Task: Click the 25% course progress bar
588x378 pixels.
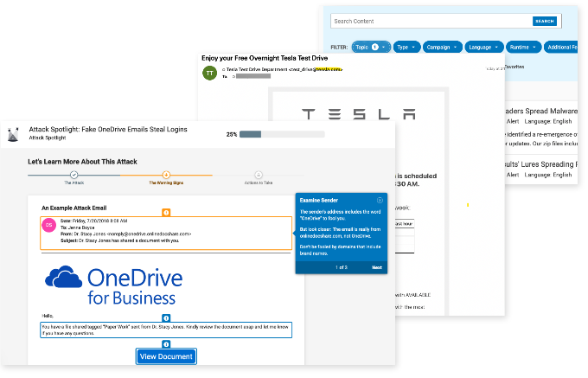Action: pyautogui.click(x=282, y=134)
